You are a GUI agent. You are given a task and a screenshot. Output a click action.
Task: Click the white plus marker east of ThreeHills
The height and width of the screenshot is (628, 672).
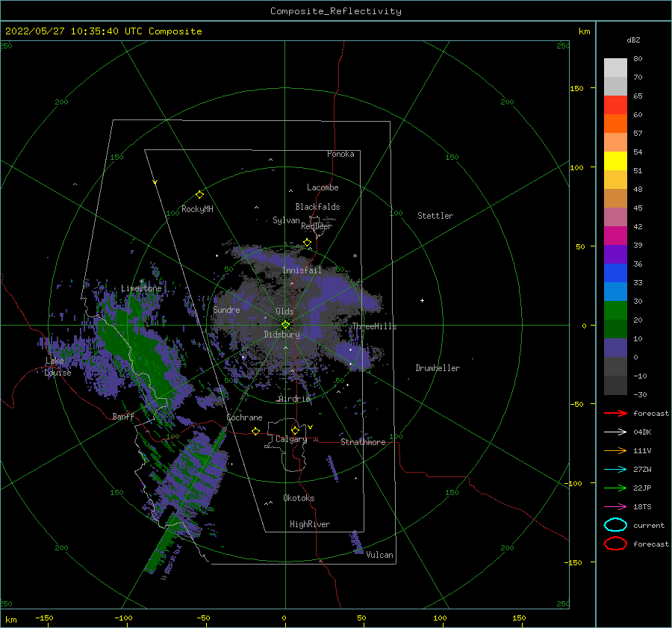[x=422, y=300]
